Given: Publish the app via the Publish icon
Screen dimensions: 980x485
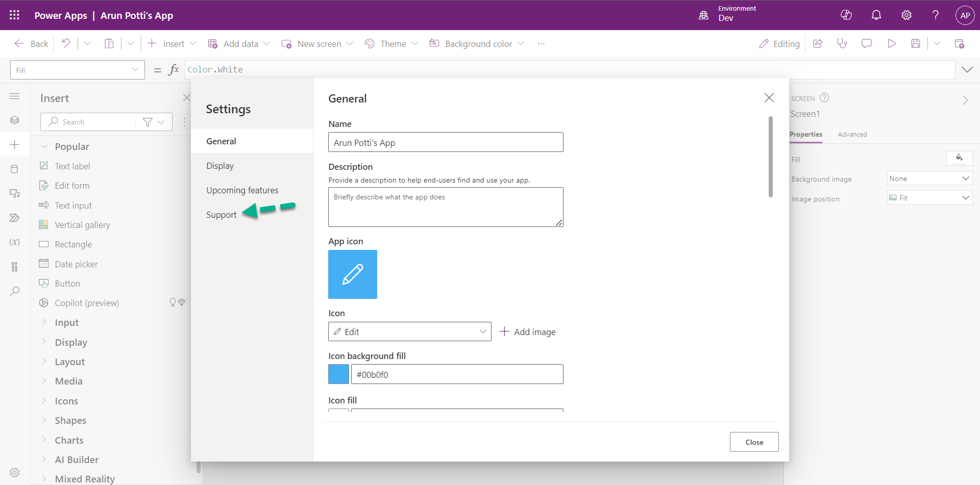Looking at the screenshot, I should pyautogui.click(x=960, y=43).
